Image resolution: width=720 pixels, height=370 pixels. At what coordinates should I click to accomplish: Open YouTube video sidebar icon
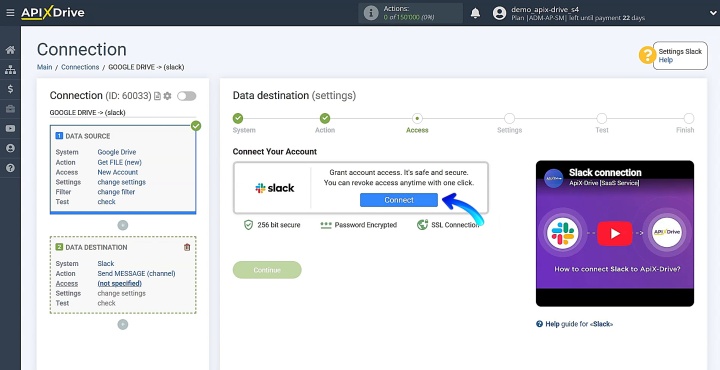click(10, 129)
